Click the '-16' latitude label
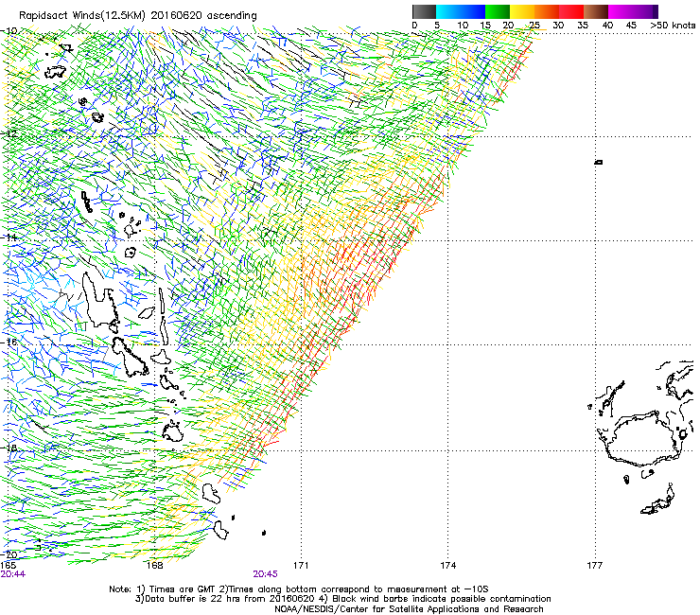 point(9,342)
